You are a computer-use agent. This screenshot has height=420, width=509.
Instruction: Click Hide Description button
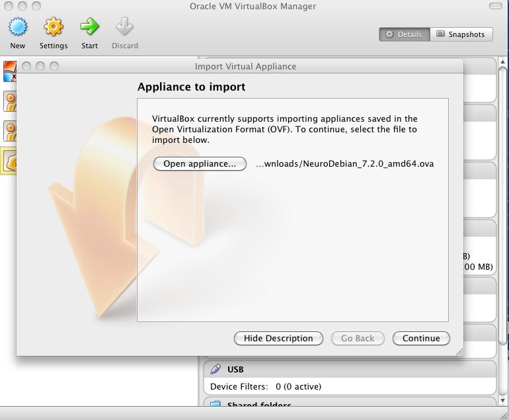[278, 339]
